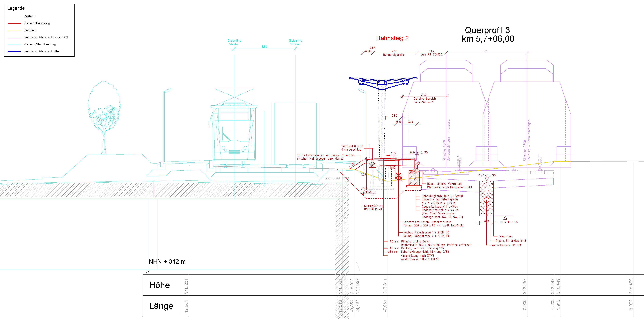This screenshot has width=644, height=319.
Task: Click length value -19,304 in the table
Action: pyautogui.click(x=186, y=307)
